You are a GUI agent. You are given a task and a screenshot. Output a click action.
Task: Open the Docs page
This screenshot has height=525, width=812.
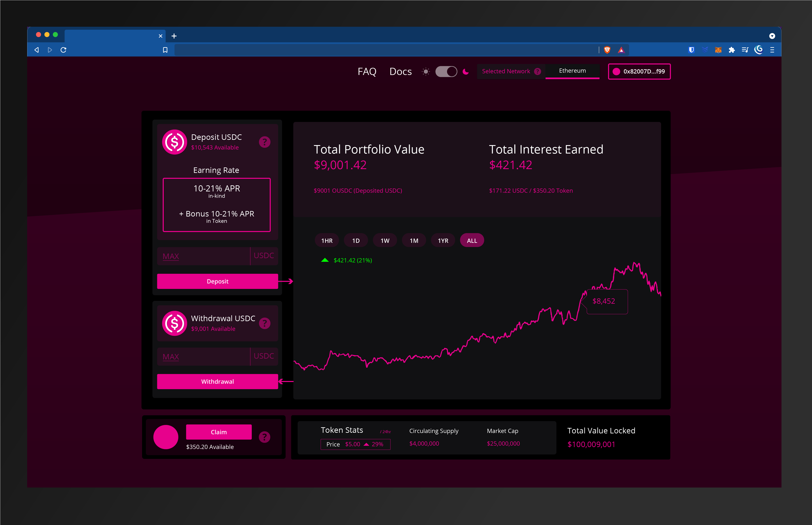[401, 72]
